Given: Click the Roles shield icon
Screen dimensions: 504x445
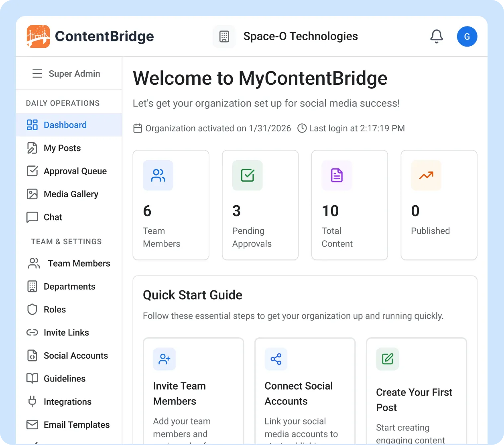Looking at the screenshot, I should (x=32, y=310).
